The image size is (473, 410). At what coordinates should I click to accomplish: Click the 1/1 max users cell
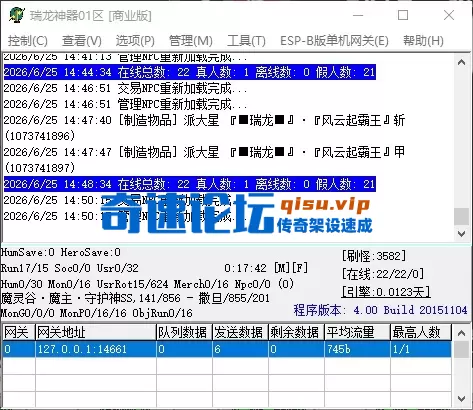click(421, 349)
